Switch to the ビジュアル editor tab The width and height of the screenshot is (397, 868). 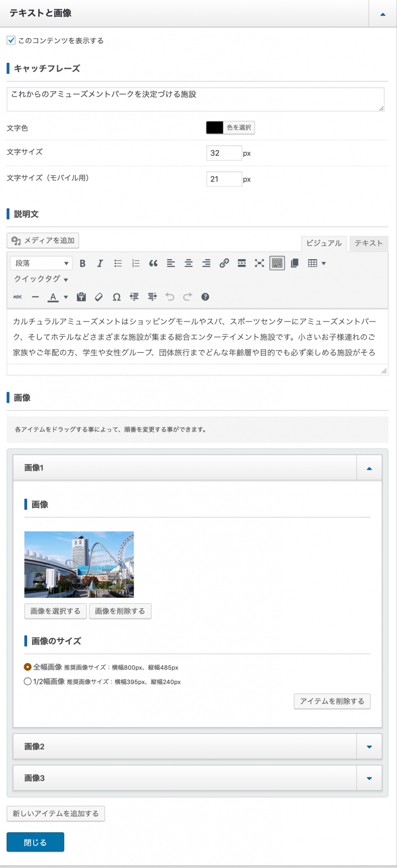click(x=324, y=243)
